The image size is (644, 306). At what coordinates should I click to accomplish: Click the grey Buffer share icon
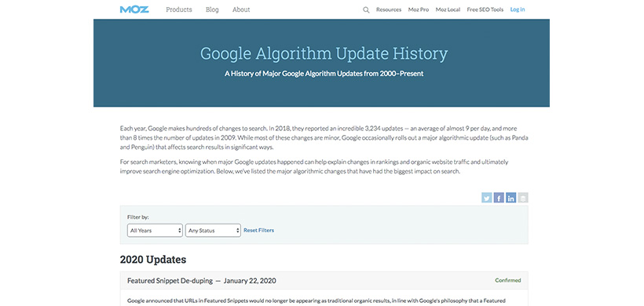(x=523, y=198)
